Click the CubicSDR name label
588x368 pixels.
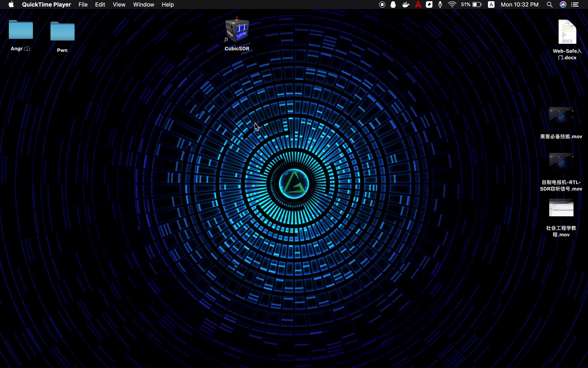(x=237, y=48)
